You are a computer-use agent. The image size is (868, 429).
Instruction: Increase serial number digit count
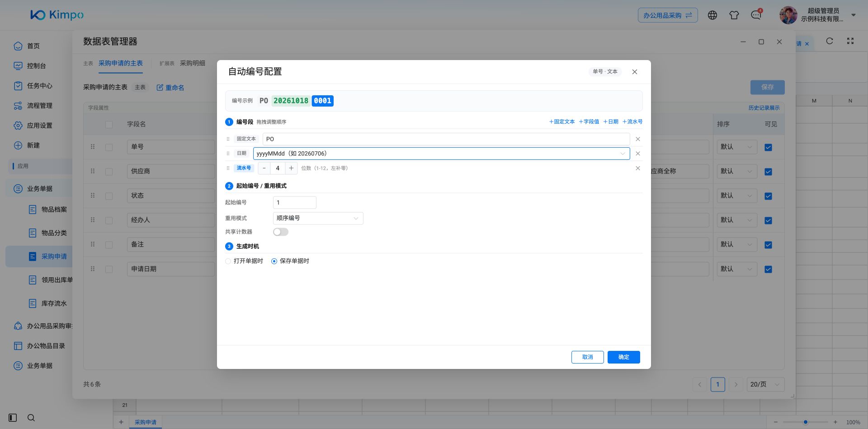[291, 168]
